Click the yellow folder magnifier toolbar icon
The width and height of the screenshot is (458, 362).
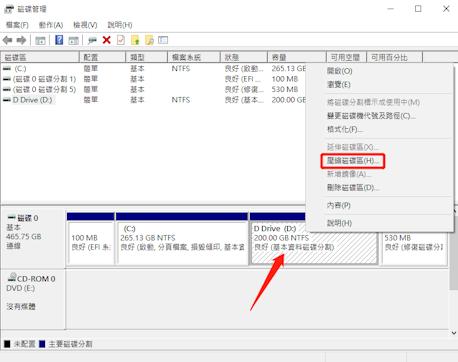149,40
